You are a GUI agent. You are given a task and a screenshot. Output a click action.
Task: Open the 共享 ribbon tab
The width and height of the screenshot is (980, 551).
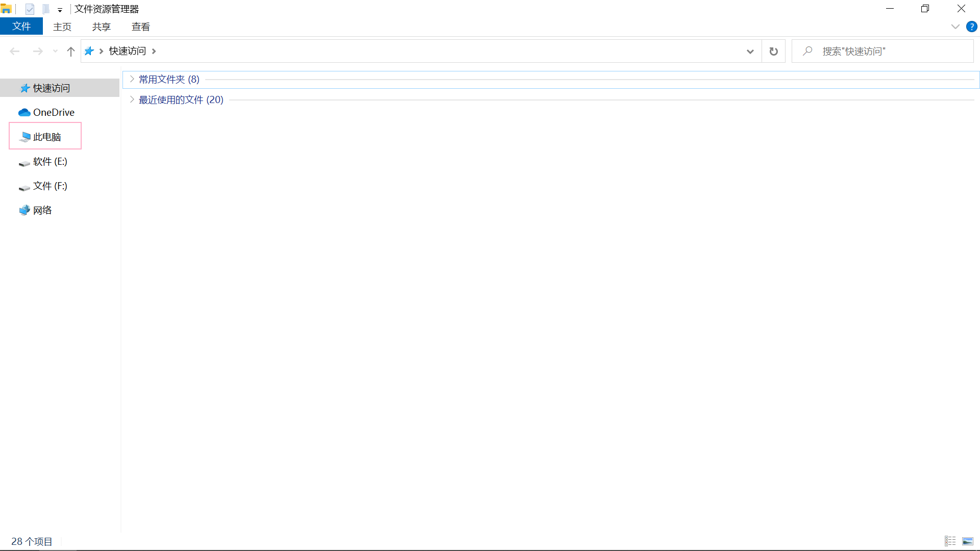point(101,27)
